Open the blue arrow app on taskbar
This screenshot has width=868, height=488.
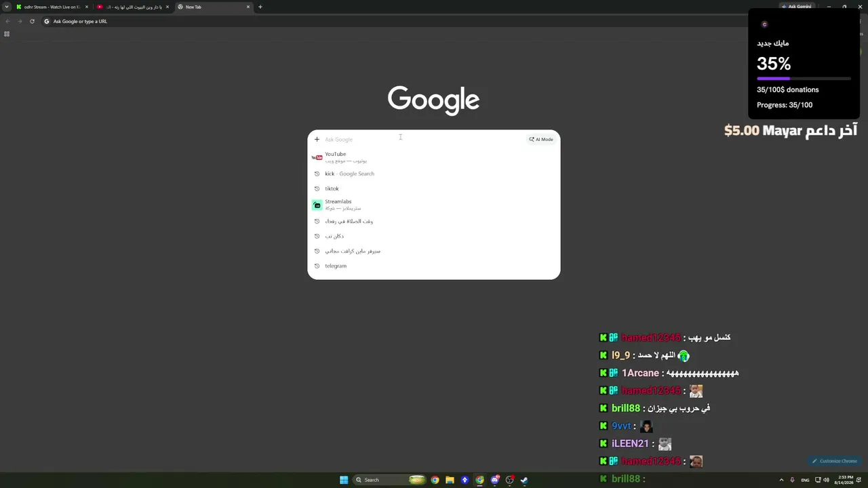coord(465,480)
